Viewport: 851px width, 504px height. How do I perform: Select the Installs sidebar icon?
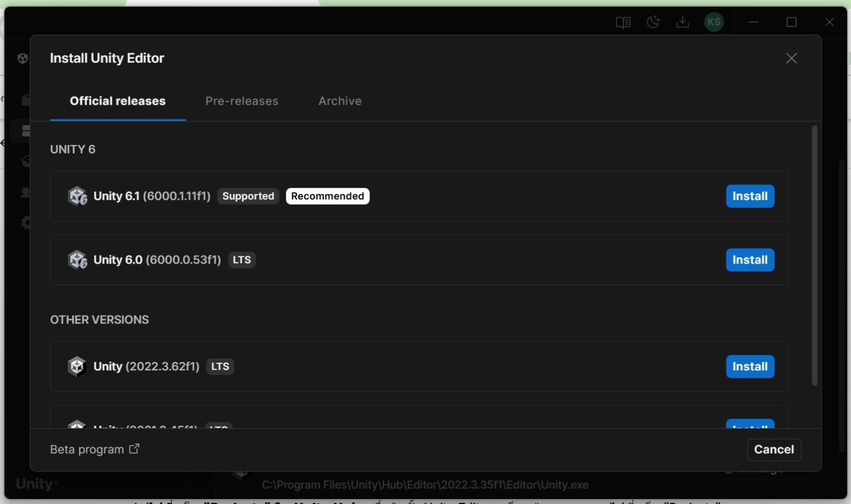point(27,130)
